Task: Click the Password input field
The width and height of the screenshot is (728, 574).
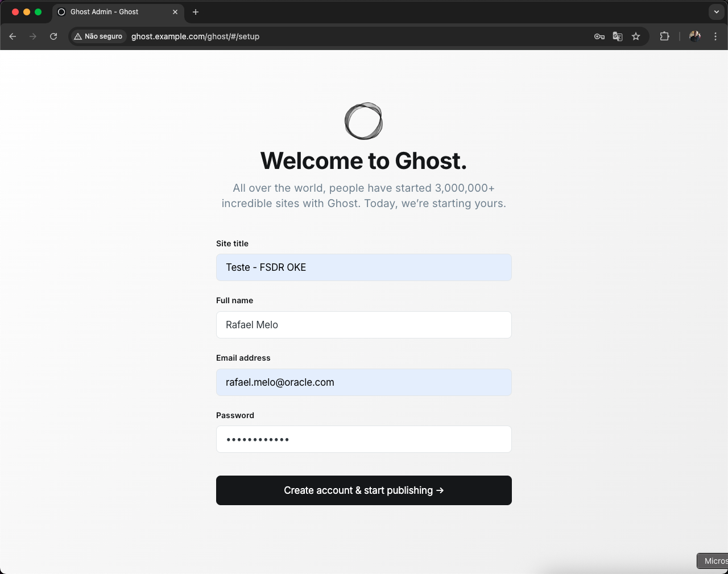Action: point(363,439)
